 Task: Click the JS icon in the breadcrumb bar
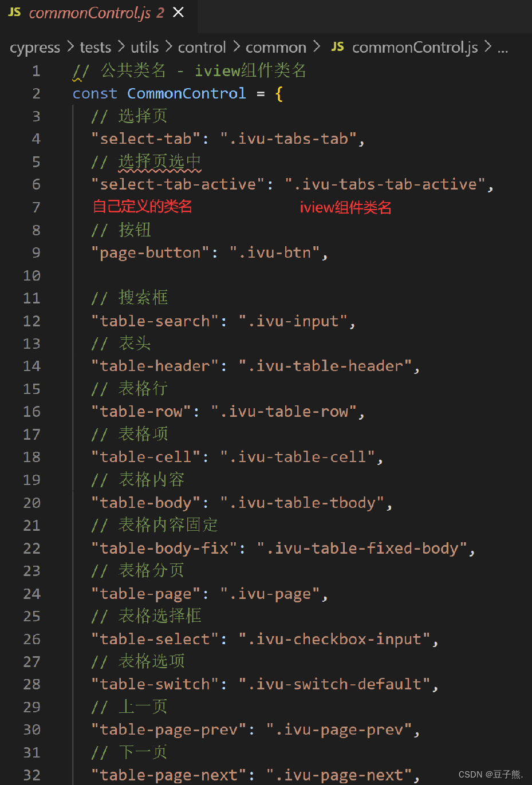point(338,47)
